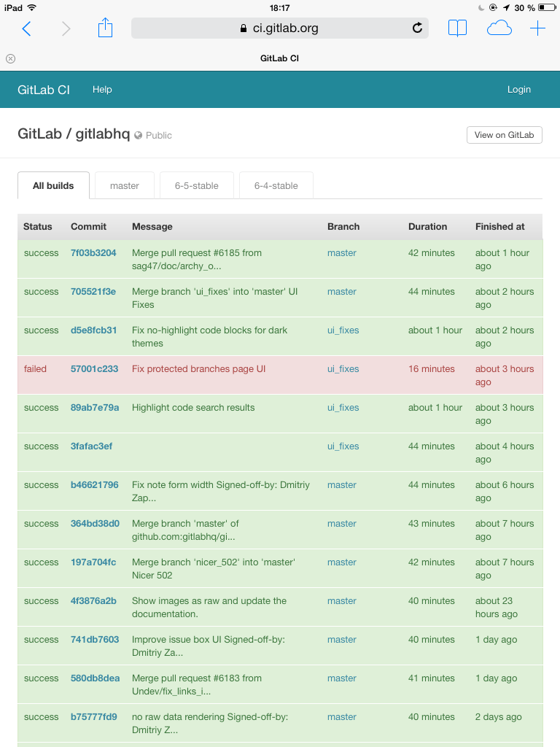Switch to the 6-5-stable tab
Image resolution: width=560 pixels, height=747 pixels.
coord(196,186)
